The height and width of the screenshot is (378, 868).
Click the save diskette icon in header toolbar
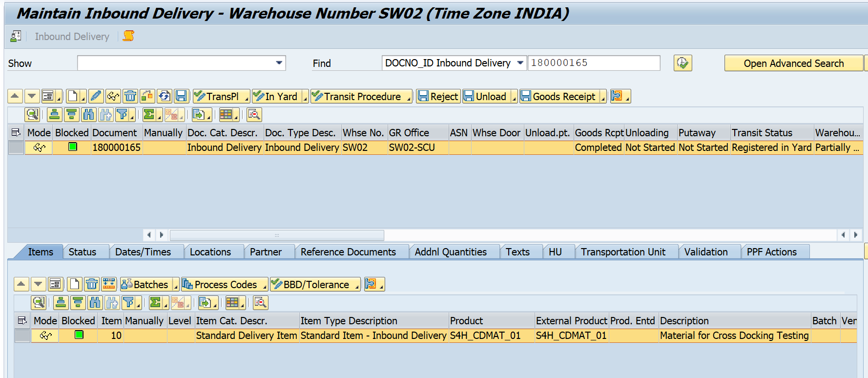(x=181, y=96)
